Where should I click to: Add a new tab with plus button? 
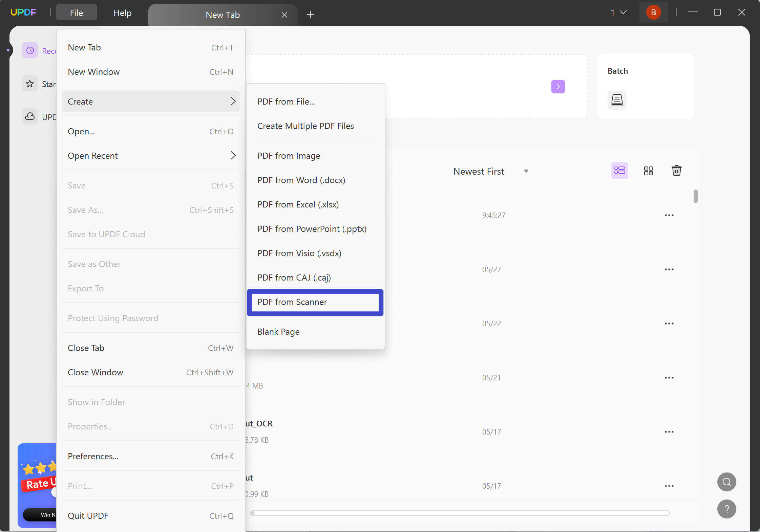(x=310, y=15)
